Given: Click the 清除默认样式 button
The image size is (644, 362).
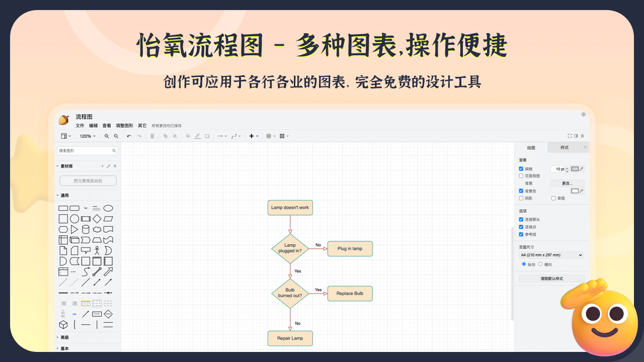Looking at the screenshot, I should point(551,279).
